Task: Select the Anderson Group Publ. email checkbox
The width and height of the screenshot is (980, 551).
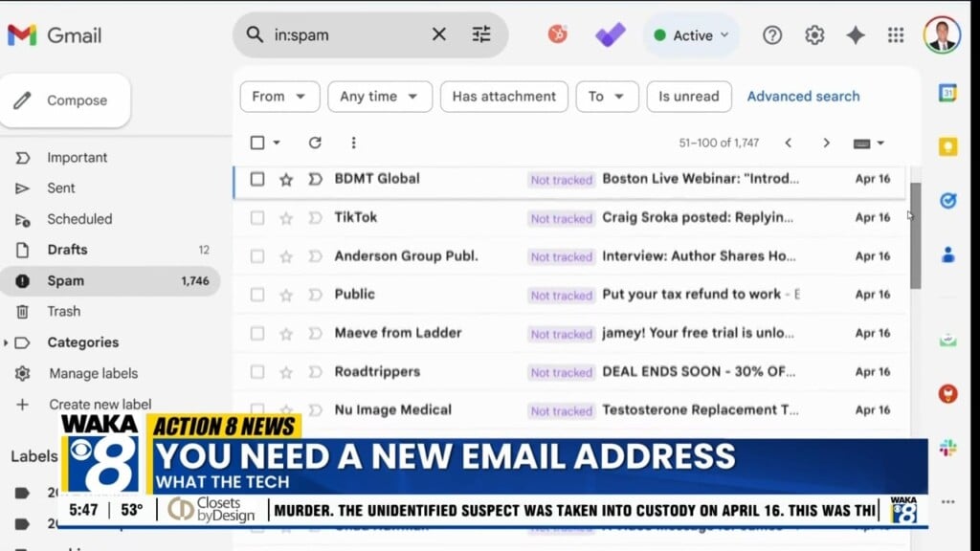Action: point(256,256)
